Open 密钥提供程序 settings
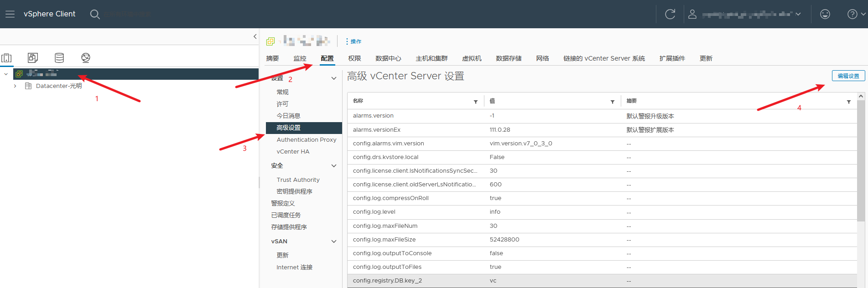 294,192
